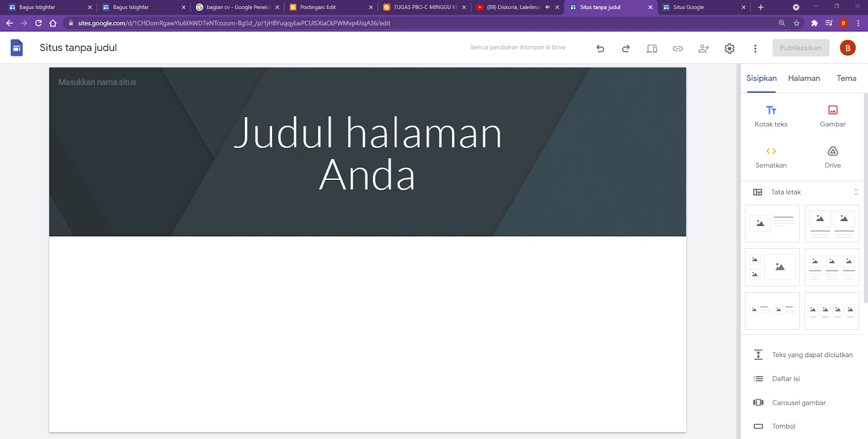Open the device preview icon

652,48
